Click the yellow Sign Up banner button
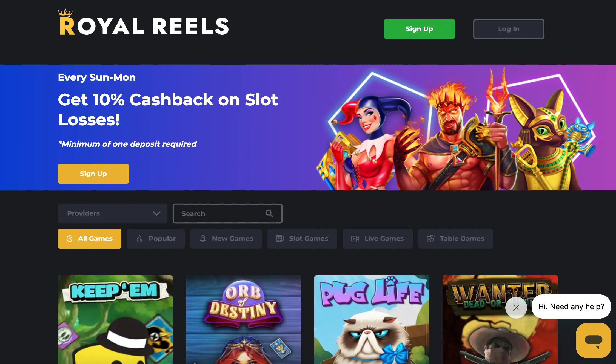 point(93,174)
